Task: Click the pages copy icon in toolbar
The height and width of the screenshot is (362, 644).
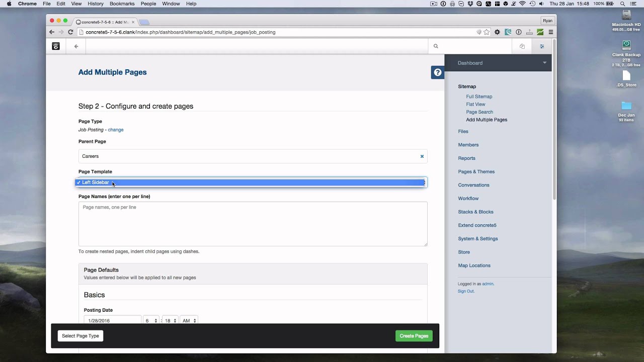Action: pos(522,46)
